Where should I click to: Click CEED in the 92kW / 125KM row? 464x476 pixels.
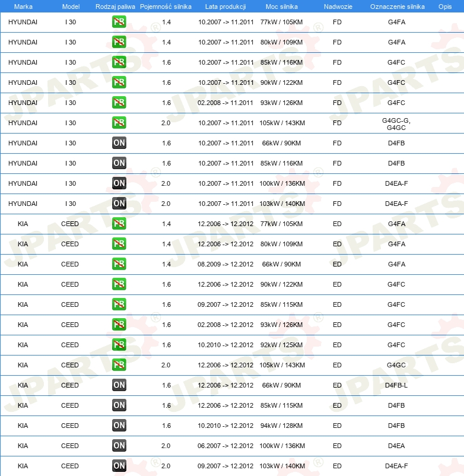70,345
